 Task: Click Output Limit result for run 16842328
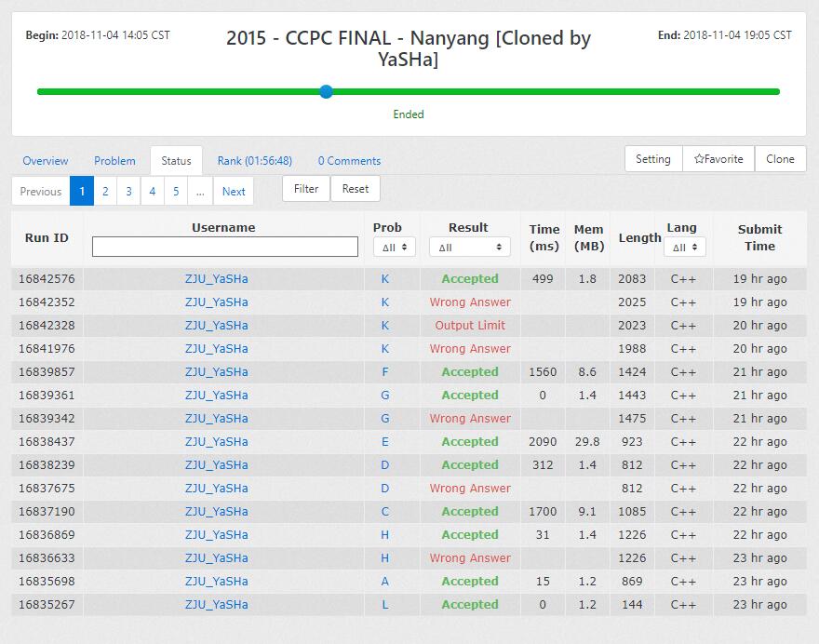point(470,326)
